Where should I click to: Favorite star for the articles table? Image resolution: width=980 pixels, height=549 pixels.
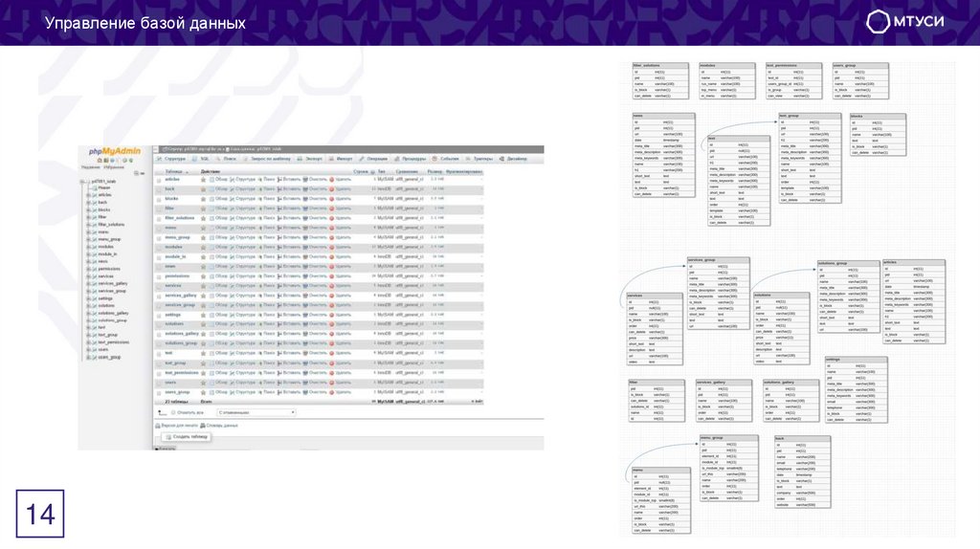point(203,180)
